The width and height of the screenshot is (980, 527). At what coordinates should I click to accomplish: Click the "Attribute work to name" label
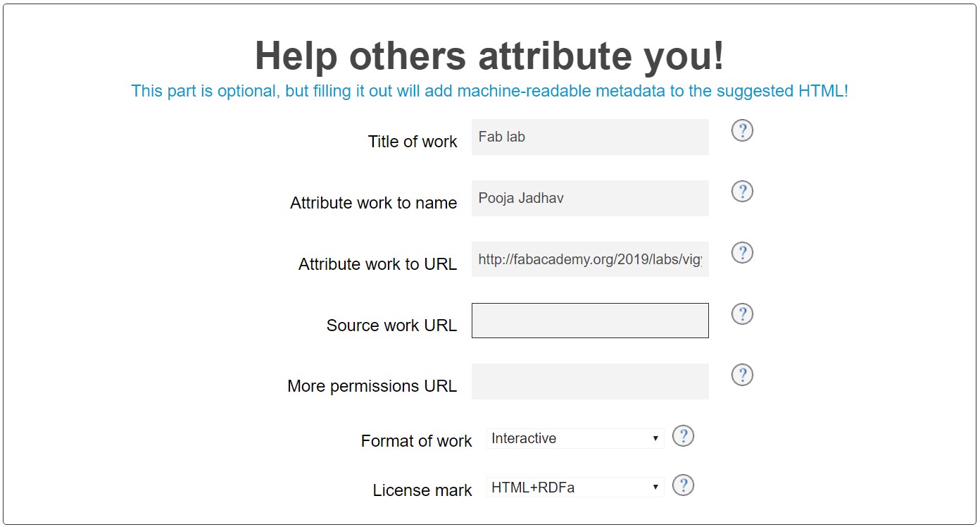(373, 204)
